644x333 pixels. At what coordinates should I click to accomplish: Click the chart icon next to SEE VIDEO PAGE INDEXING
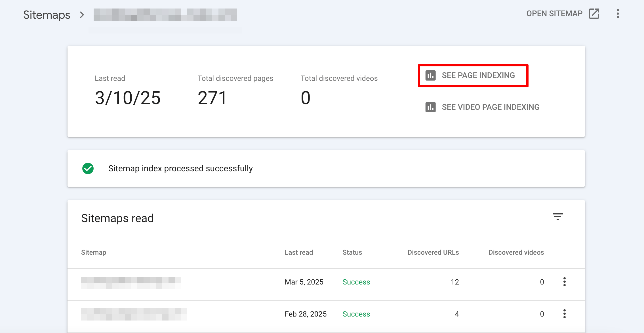(430, 107)
